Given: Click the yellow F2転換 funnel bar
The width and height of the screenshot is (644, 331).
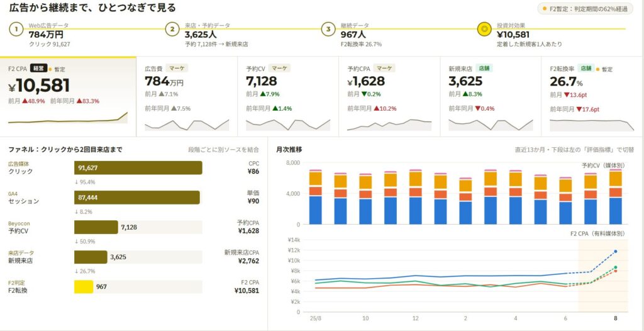Looking at the screenshot, I should click(84, 286).
